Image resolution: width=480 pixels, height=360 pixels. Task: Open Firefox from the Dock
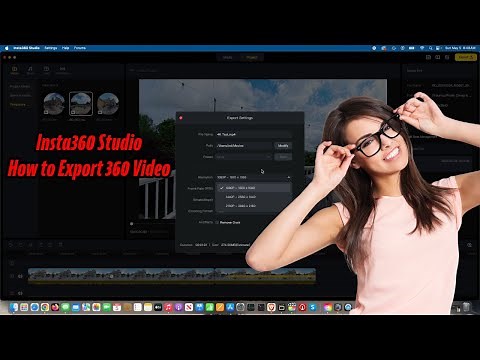(55, 307)
